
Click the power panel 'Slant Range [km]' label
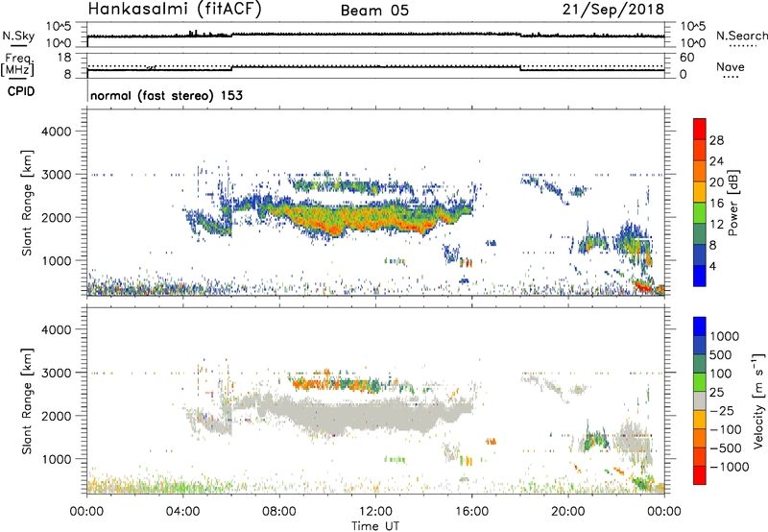click(x=27, y=203)
